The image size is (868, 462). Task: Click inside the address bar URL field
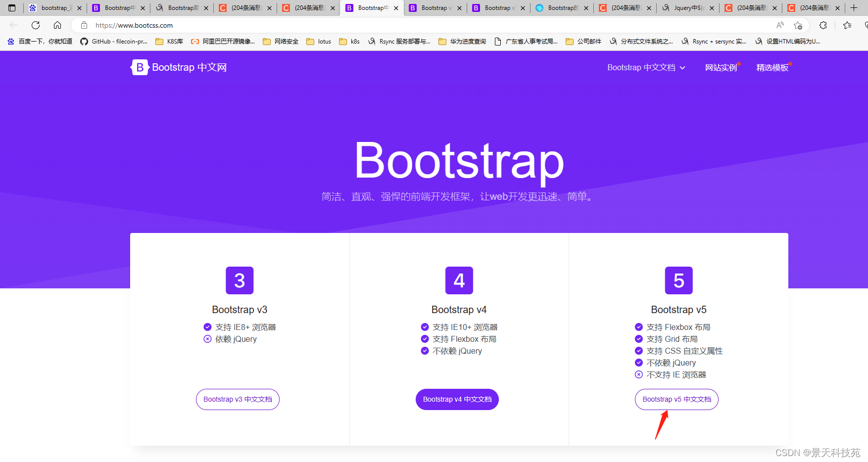click(148, 25)
